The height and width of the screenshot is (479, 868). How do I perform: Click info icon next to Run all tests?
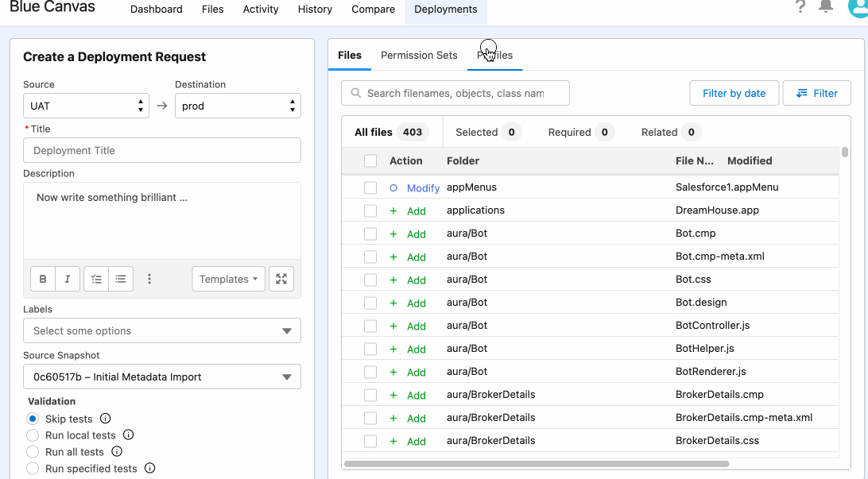pyautogui.click(x=117, y=451)
